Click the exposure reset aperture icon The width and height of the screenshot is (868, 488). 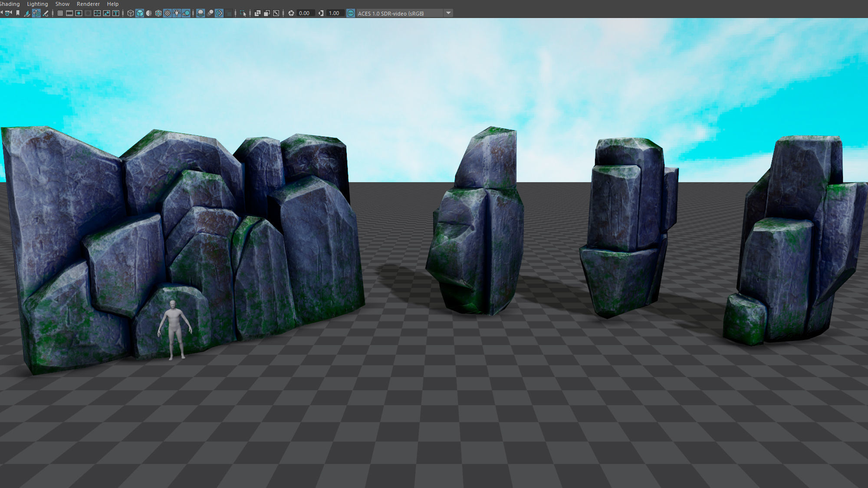pos(291,13)
